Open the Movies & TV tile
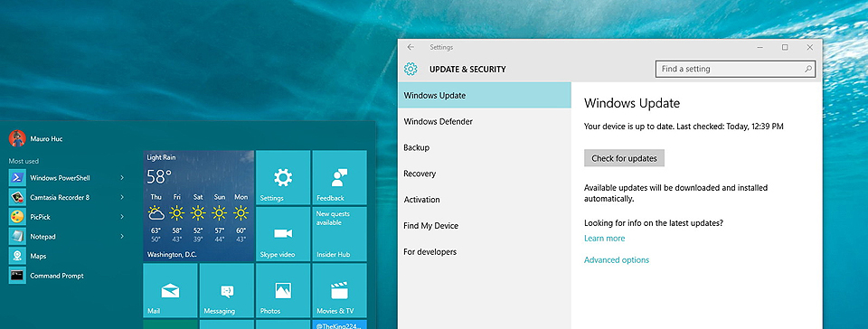The height and width of the screenshot is (329, 868). click(x=339, y=290)
